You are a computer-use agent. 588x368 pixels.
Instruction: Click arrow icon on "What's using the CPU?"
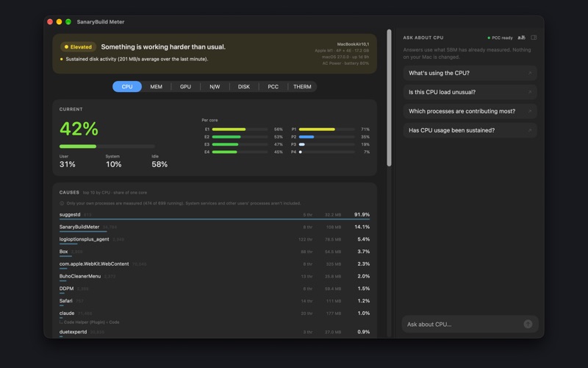(530, 73)
